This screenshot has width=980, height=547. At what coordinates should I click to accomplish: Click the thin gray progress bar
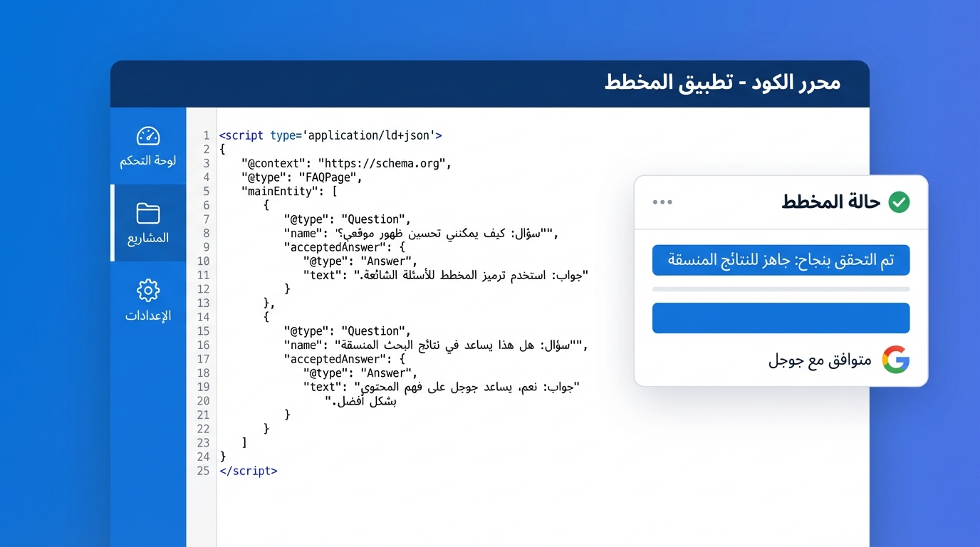(781, 289)
